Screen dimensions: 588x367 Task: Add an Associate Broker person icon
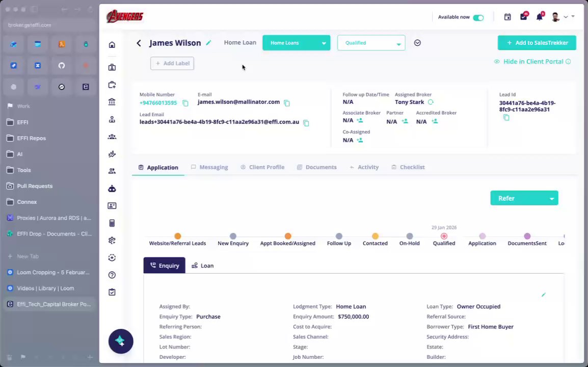pos(360,120)
